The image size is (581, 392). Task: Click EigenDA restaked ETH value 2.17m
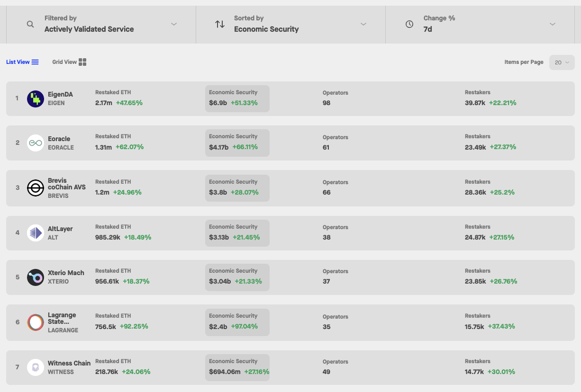click(104, 103)
